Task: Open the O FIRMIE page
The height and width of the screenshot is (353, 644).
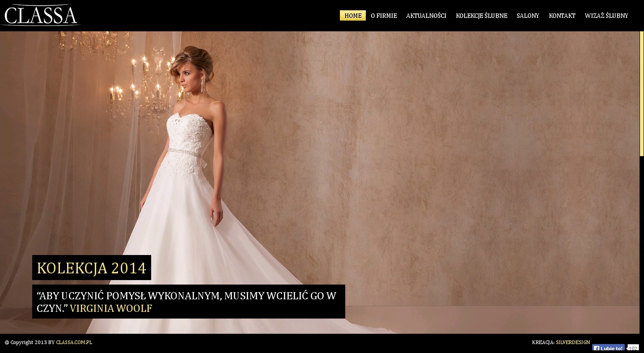Action: tap(384, 16)
